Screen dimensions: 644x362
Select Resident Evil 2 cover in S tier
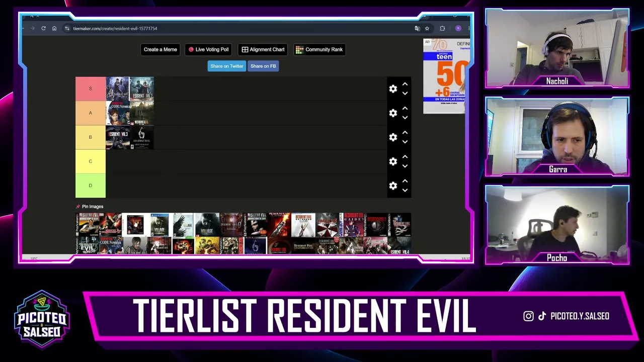(x=142, y=89)
